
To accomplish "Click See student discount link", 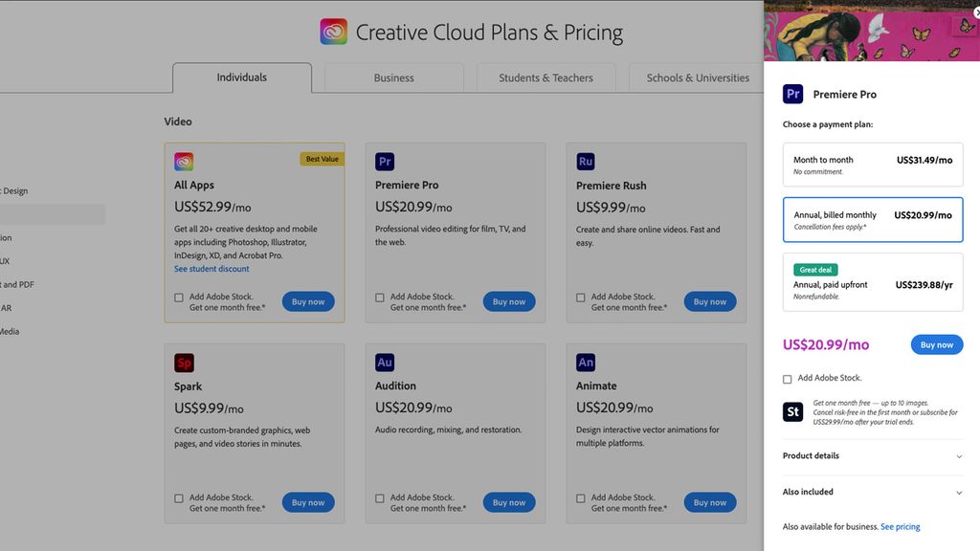I will pyautogui.click(x=211, y=269).
